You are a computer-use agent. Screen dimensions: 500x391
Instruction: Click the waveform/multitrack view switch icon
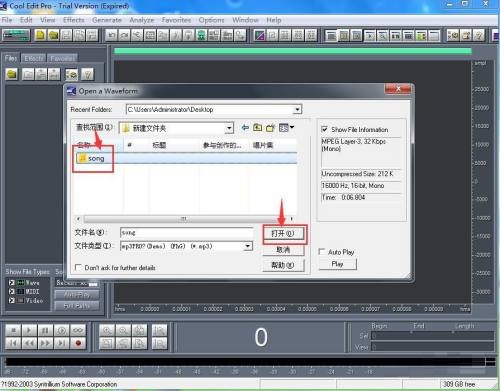[x=16, y=35]
